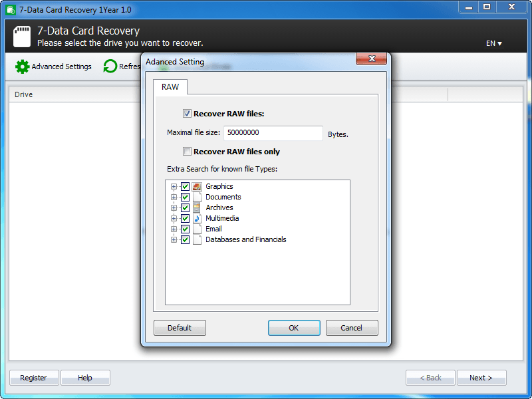Open Help from bottom bar
Screen dimensions: 532x399
[85, 378]
